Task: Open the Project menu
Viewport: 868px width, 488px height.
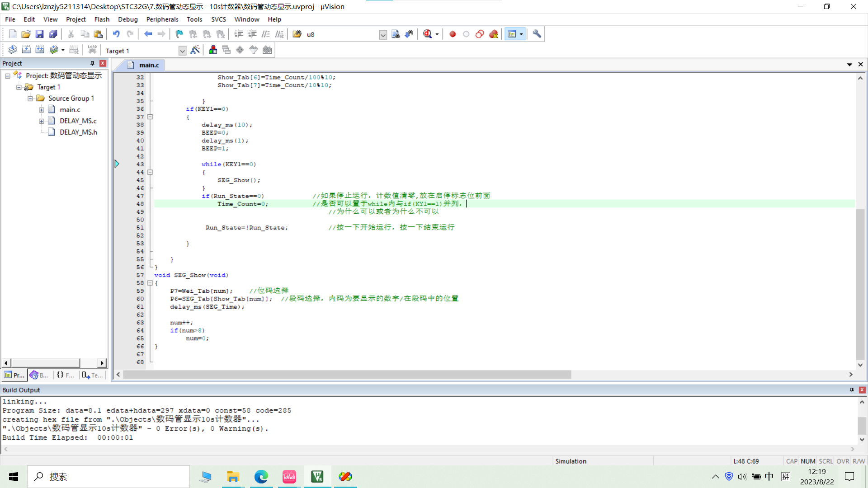Action: 75,19
